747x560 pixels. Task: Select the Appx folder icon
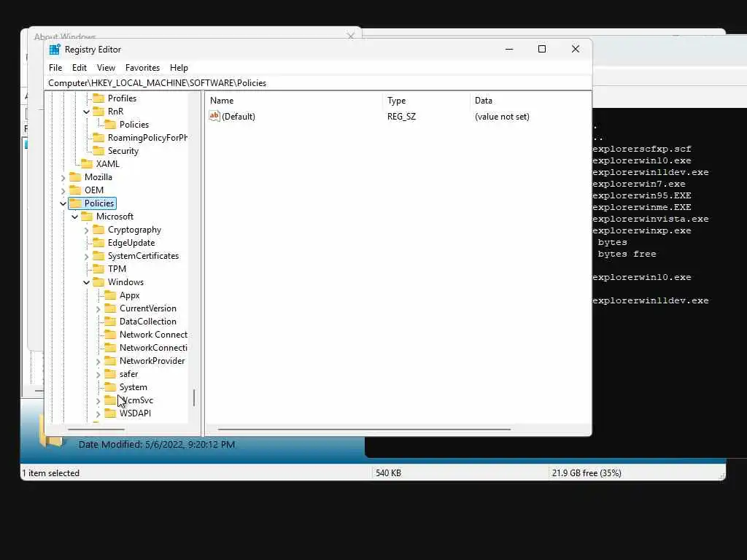click(110, 295)
